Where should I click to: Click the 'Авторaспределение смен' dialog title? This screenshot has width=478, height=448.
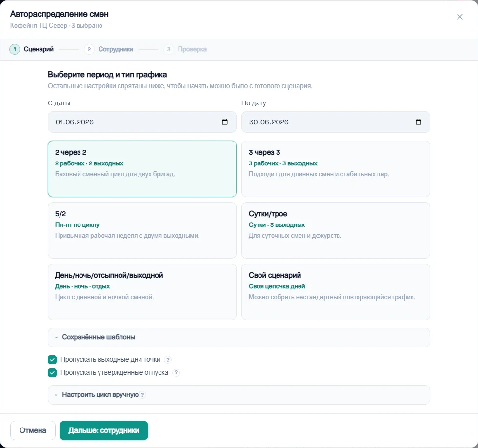[59, 14]
